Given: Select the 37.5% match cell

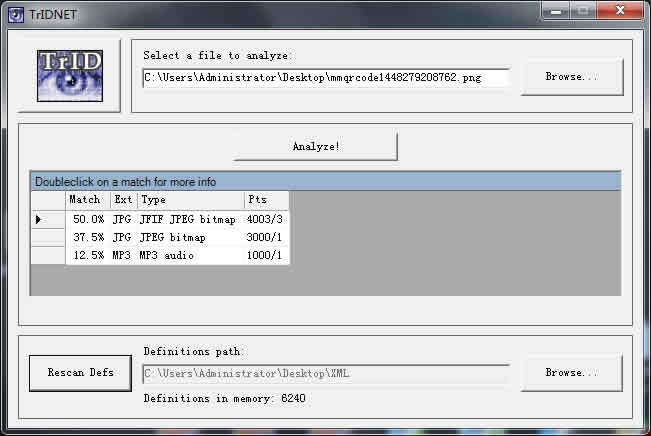Looking at the screenshot, I should click(88, 238).
